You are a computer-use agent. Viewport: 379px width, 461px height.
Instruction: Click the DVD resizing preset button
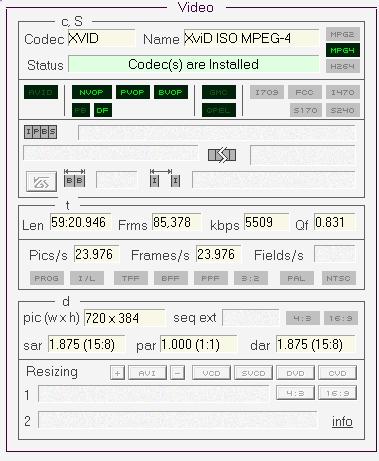295,373
